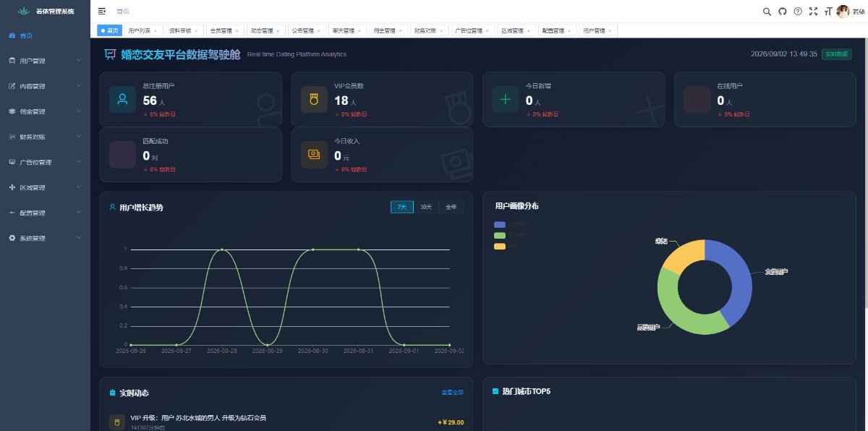Screen dimensions: 868x431
Task: Click the 热门城市TOP5 check icon
Action: [x=495, y=391]
